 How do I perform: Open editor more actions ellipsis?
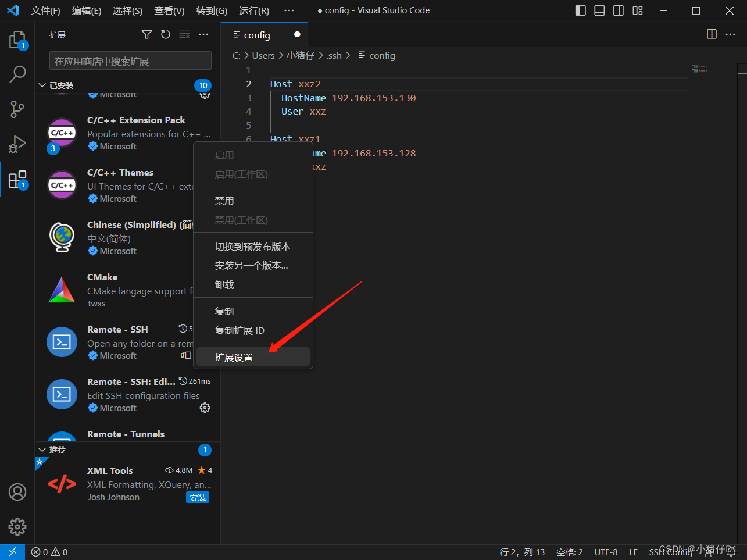731,34
